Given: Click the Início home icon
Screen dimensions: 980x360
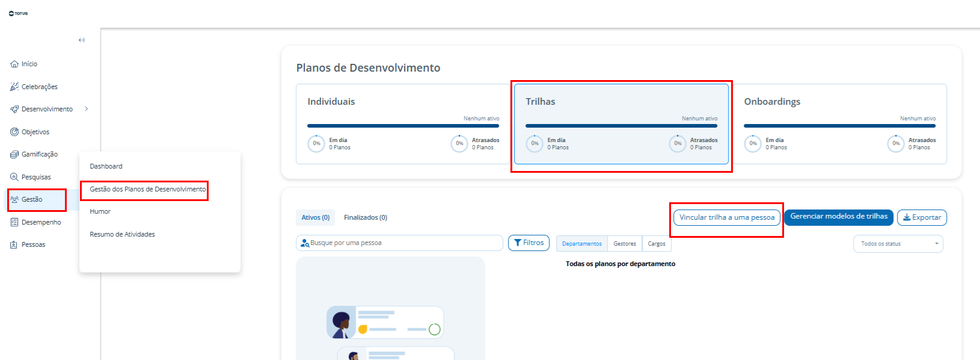Looking at the screenshot, I should tap(14, 64).
